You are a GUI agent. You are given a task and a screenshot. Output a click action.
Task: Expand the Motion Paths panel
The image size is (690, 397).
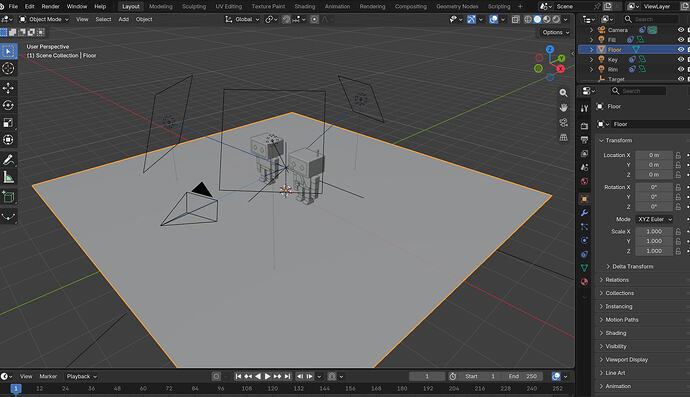click(621, 320)
